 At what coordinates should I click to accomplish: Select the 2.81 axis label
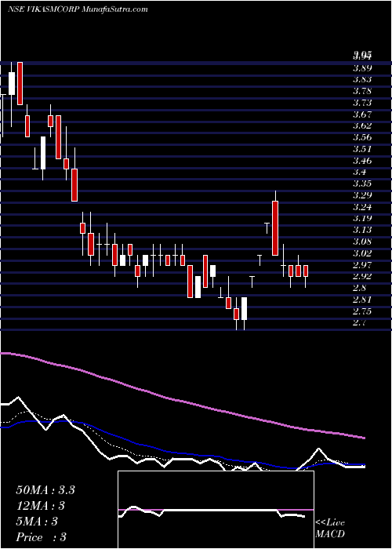[362, 300]
